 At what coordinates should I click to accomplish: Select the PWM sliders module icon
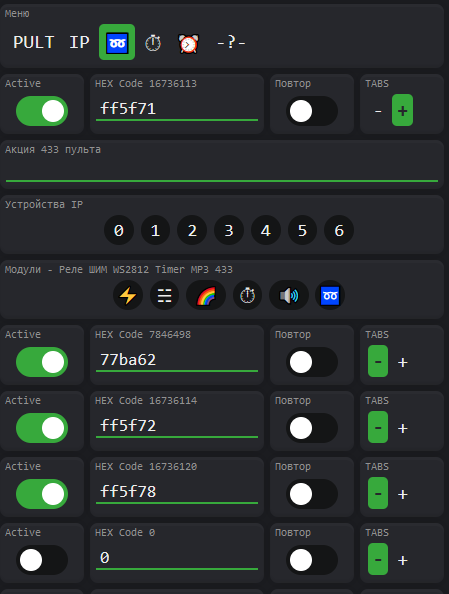[164, 295]
